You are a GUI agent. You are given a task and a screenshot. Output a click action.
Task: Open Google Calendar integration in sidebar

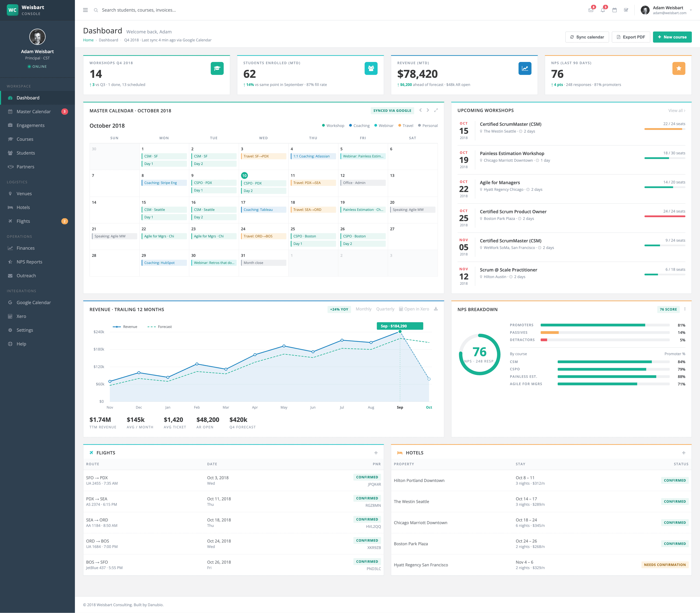click(x=38, y=302)
